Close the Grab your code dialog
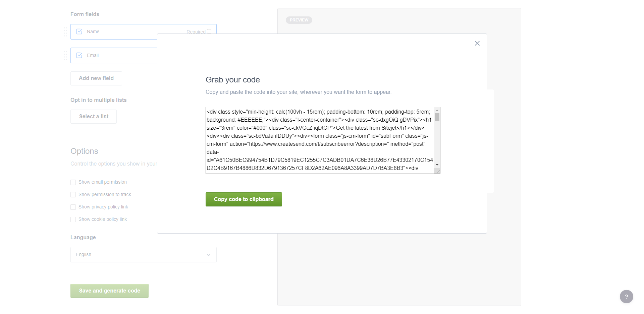 coord(477,43)
